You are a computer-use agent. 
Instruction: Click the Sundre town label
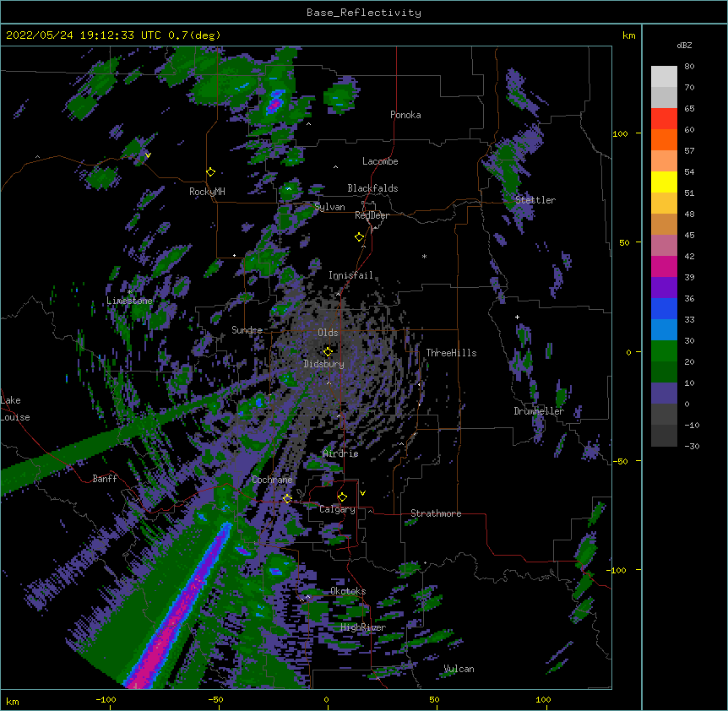click(247, 330)
